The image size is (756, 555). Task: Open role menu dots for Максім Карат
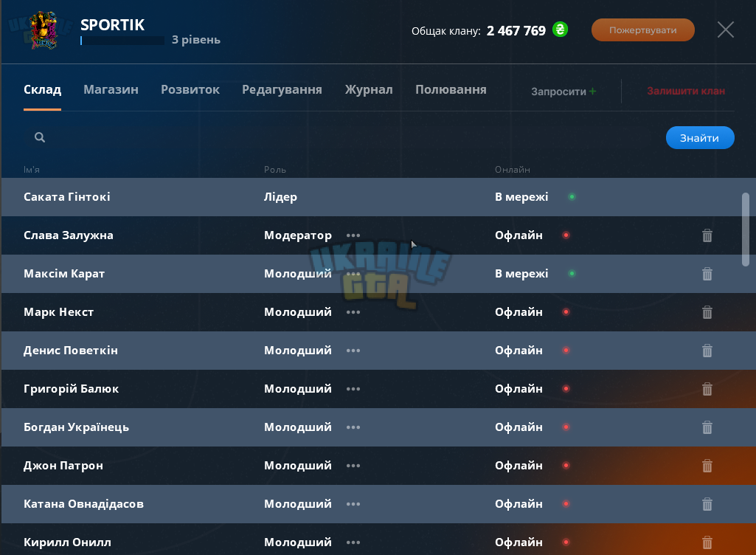pyautogui.click(x=353, y=274)
